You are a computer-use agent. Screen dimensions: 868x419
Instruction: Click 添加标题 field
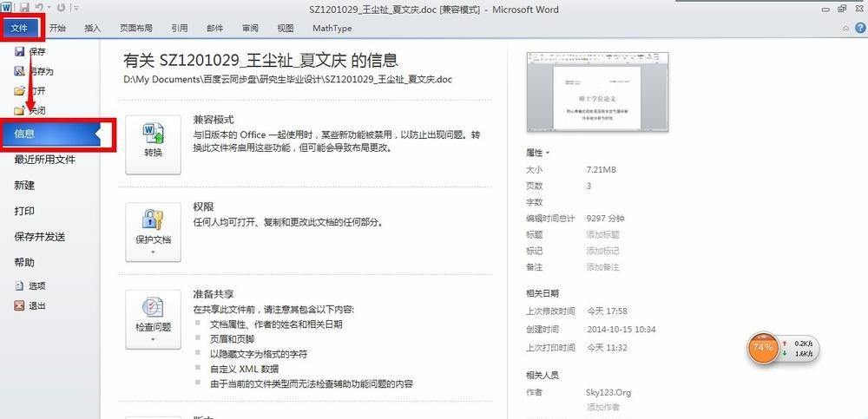[x=603, y=235]
